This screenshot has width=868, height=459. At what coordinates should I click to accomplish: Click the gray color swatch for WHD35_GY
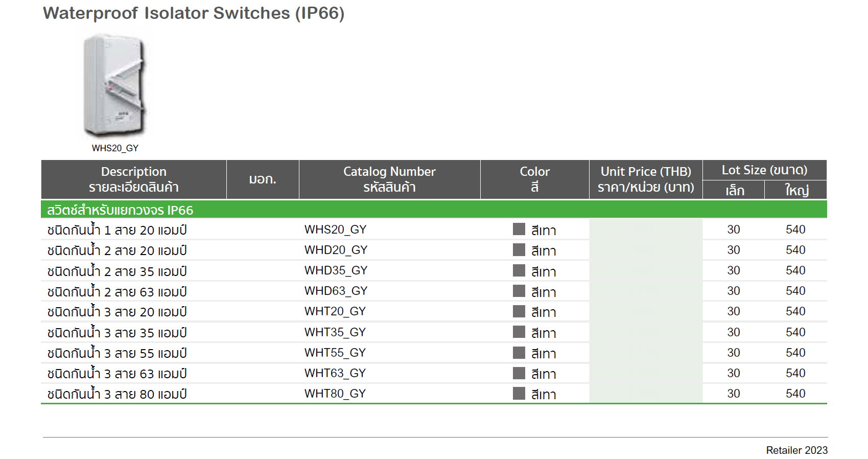(519, 270)
